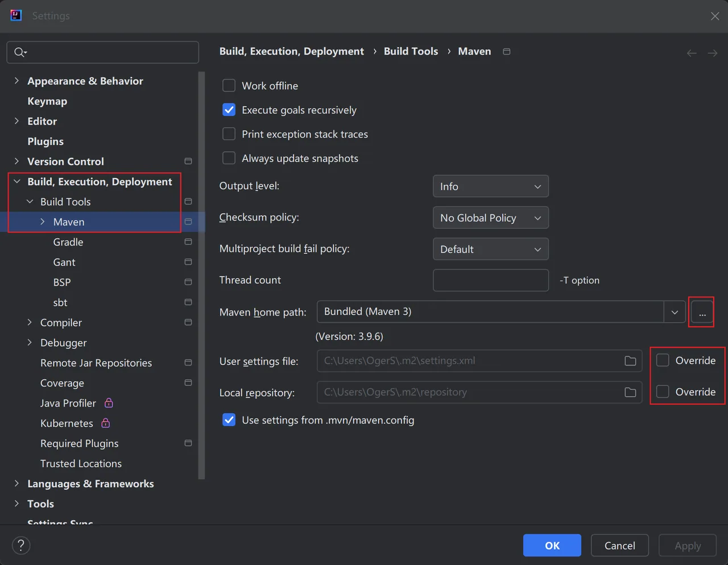The width and height of the screenshot is (728, 565).
Task: Click project-level icon beside Version Control
Action: click(x=188, y=161)
